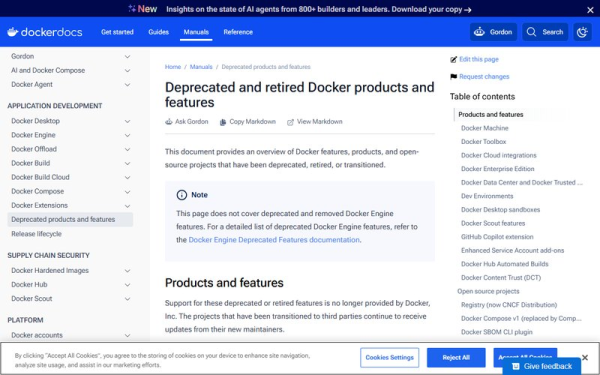Open the Get started tab

tap(117, 32)
